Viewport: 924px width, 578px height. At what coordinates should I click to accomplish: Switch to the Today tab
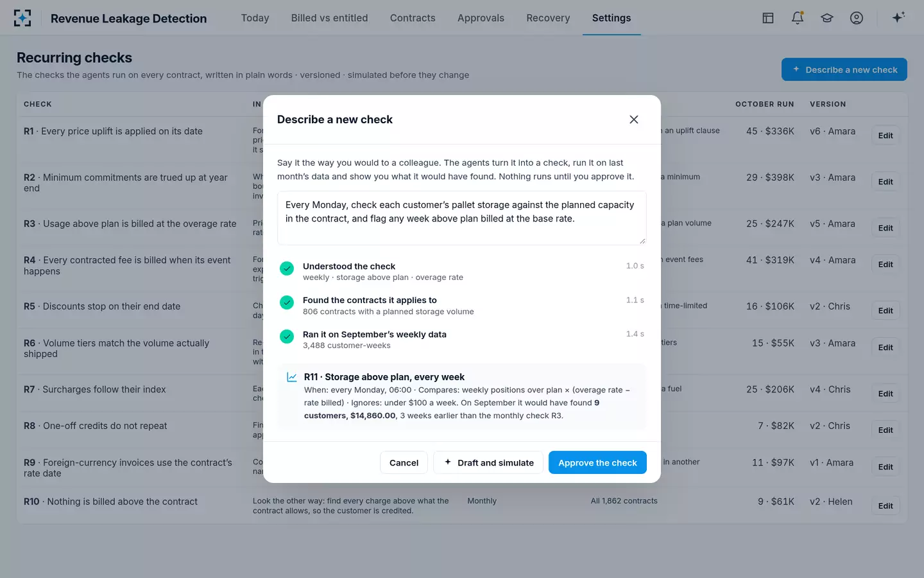[x=255, y=18]
